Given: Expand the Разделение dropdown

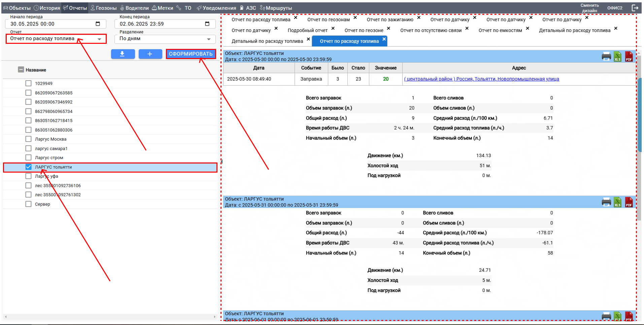Looking at the screenshot, I should click(165, 39).
